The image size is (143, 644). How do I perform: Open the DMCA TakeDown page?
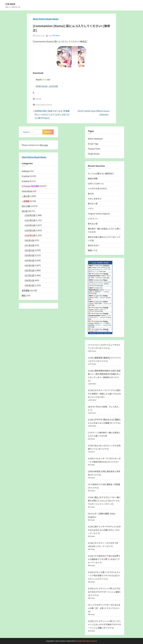[95, 139]
